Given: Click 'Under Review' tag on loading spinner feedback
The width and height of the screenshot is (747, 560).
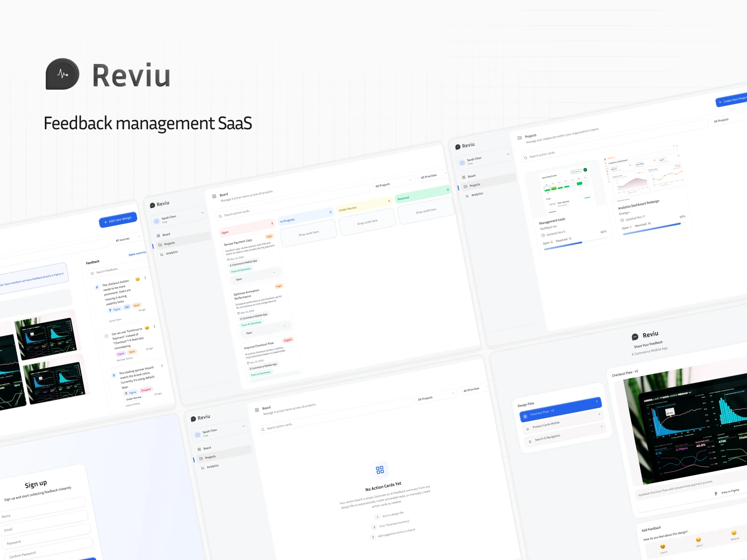Looking at the screenshot, I should (x=134, y=398).
